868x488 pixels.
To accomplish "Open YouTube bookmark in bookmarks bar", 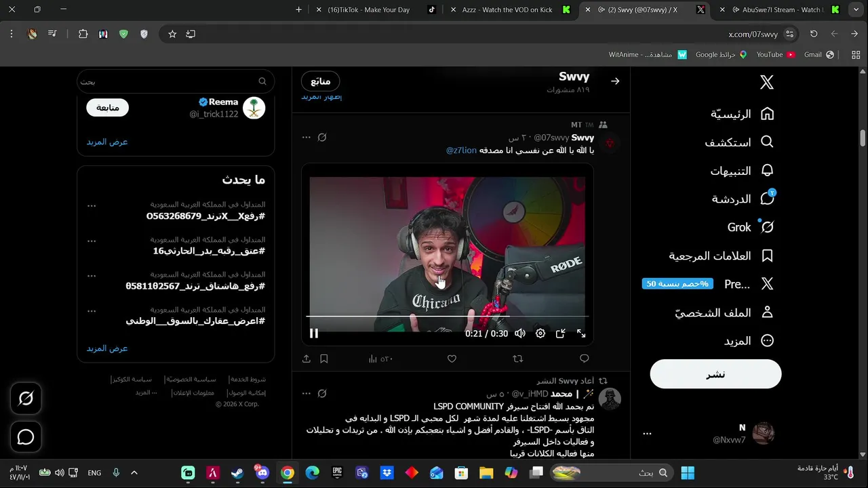I will [x=776, y=54].
